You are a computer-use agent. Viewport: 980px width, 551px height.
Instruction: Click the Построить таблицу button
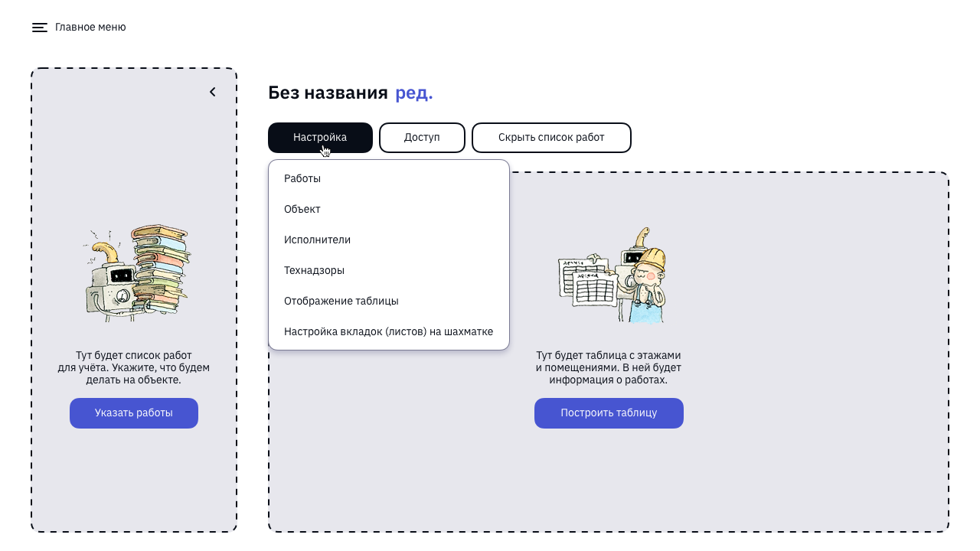(609, 413)
